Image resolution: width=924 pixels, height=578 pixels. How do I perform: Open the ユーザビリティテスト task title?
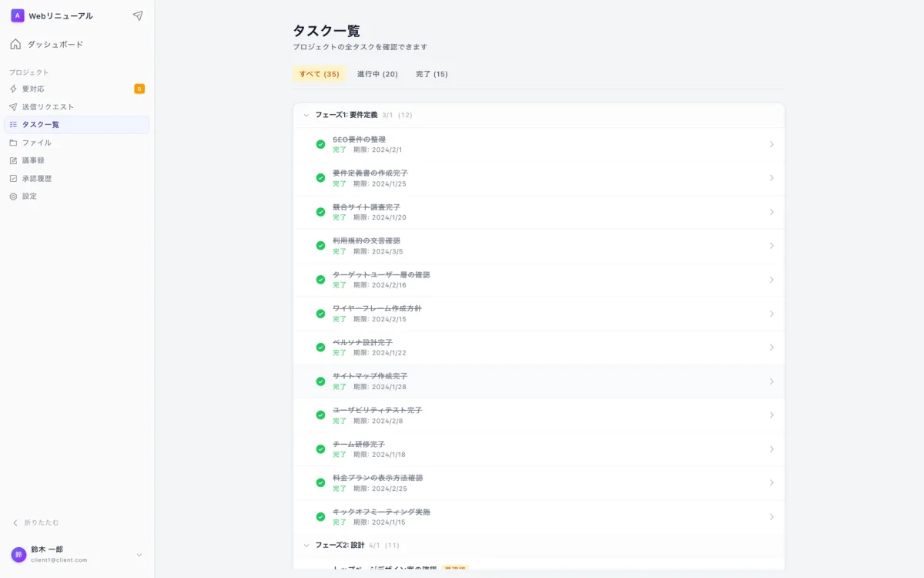click(377, 410)
